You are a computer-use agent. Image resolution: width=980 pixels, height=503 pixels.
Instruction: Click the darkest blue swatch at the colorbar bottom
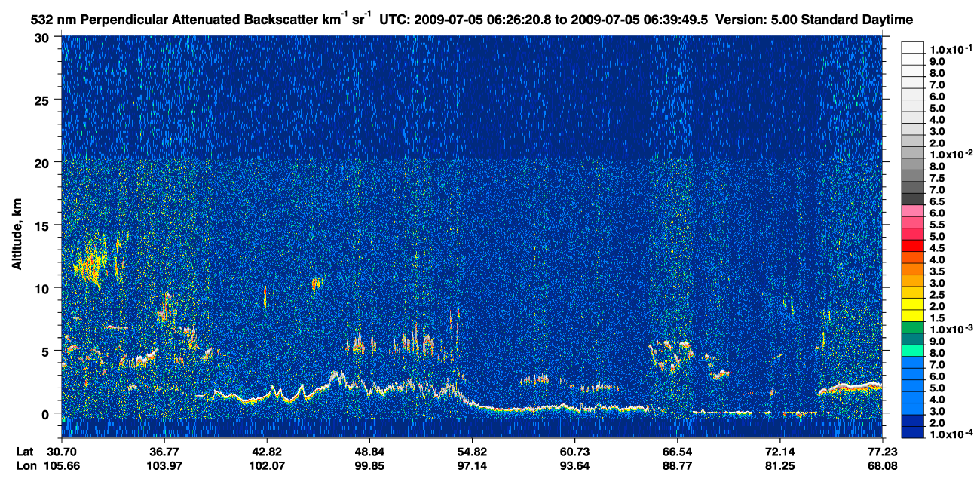(912, 432)
